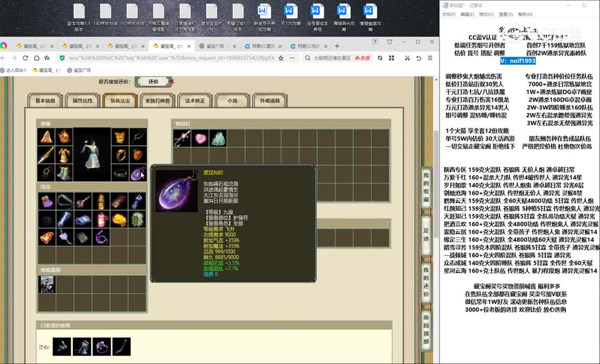This screenshot has width=600, height=364.
Task: Open the browser skin shirt icon
Action: (390, 41)
